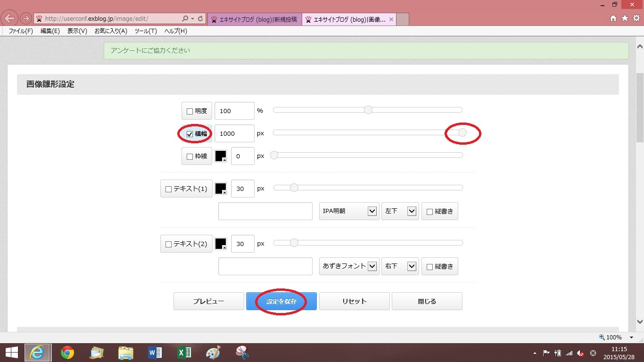Viewport: 644px width, 362px height.
Task: Go forward with the browser forward arrow
Action: (25, 19)
